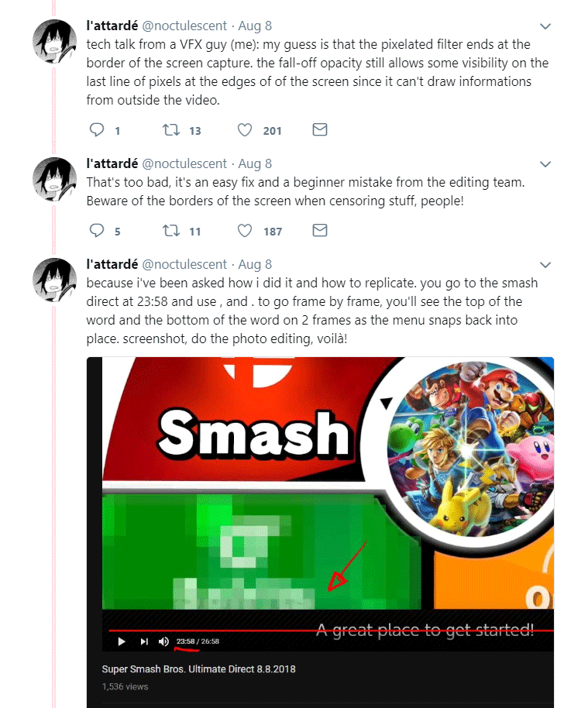This screenshot has height=708, width=588.
Task: Retweet the tweet with 11 retweets
Action: pos(170,231)
